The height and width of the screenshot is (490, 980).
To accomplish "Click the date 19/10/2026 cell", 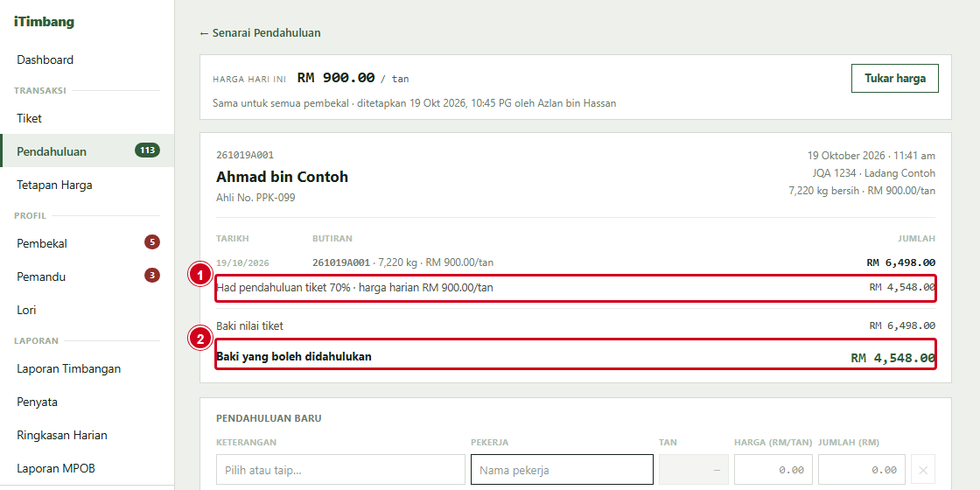I will 242,263.
